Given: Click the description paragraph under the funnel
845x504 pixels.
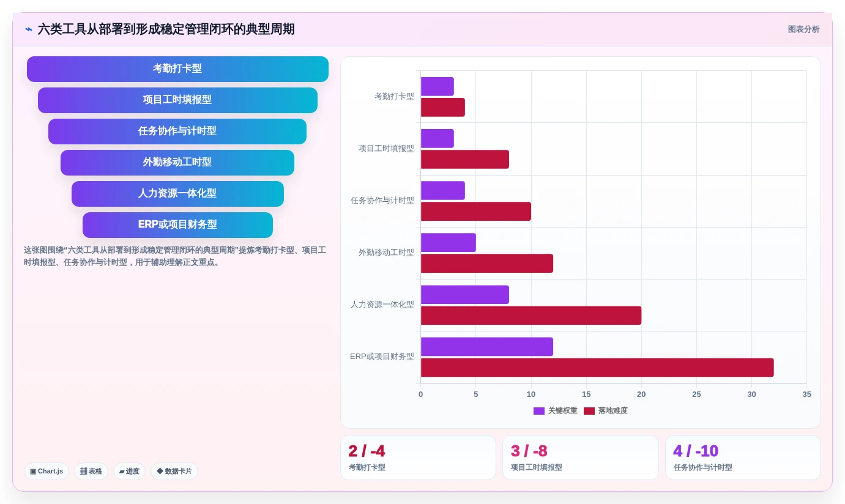Looking at the screenshot, I should (175, 256).
